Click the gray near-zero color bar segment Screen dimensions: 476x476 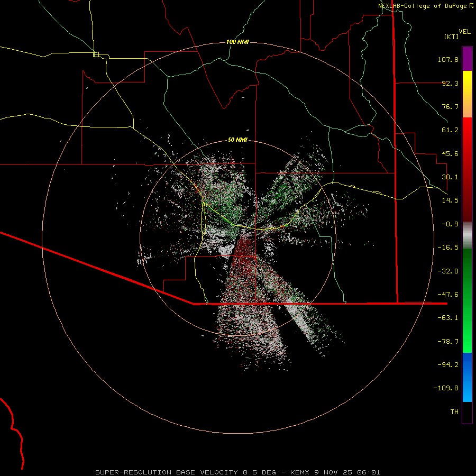pyautogui.click(x=467, y=235)
